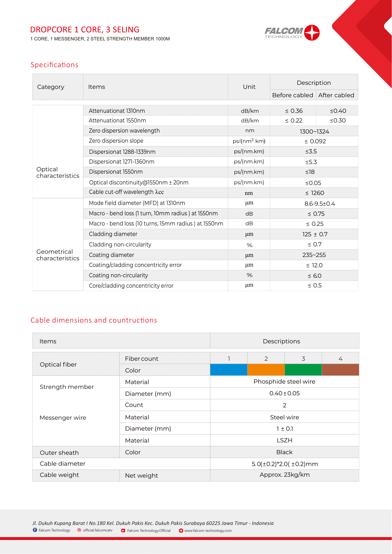Image resolution: width=392 pixels, height=554 pixels.
Task: Open the www.falcom-technology.com link
Action: (208, 531)
